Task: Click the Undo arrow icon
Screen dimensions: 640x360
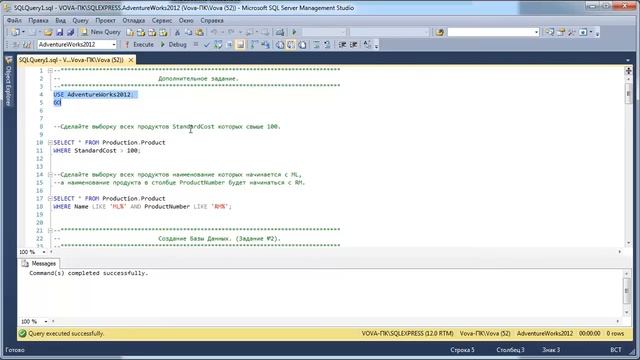Action: [213, 32]
